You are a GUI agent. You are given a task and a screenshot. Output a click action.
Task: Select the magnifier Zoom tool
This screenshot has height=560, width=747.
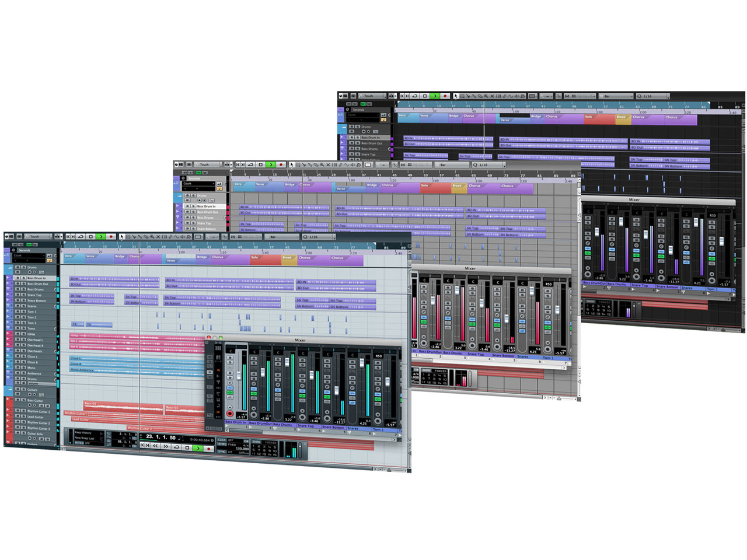[x=152, y=237]
